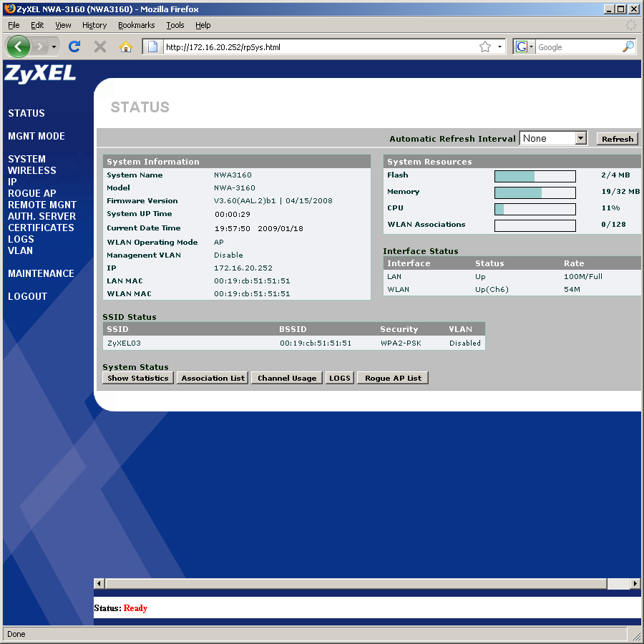The width and height of the screenshot is (644, 644).
Task: Click the Stop loading X icon
Action: pyautogui.click(x=99, y=47)
